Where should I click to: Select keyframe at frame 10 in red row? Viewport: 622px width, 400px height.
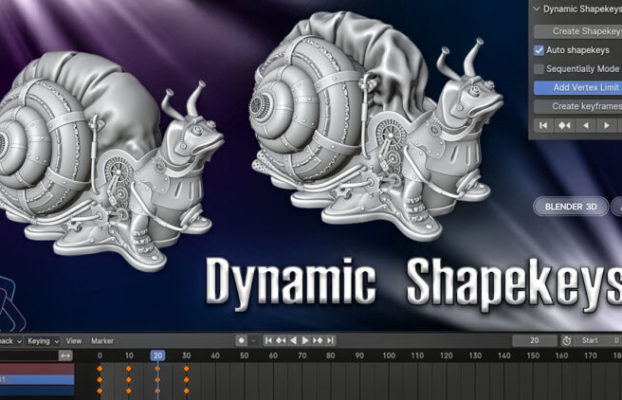click(x=129, y=369)
